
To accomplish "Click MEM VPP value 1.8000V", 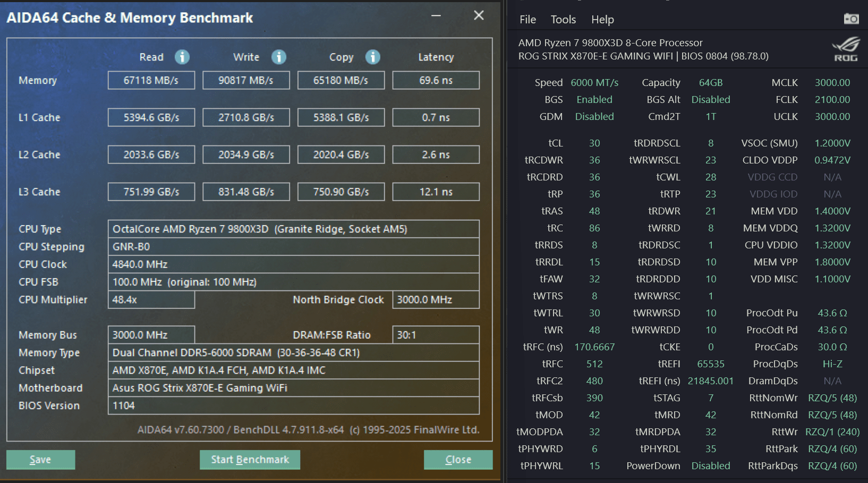I will 832,262.
